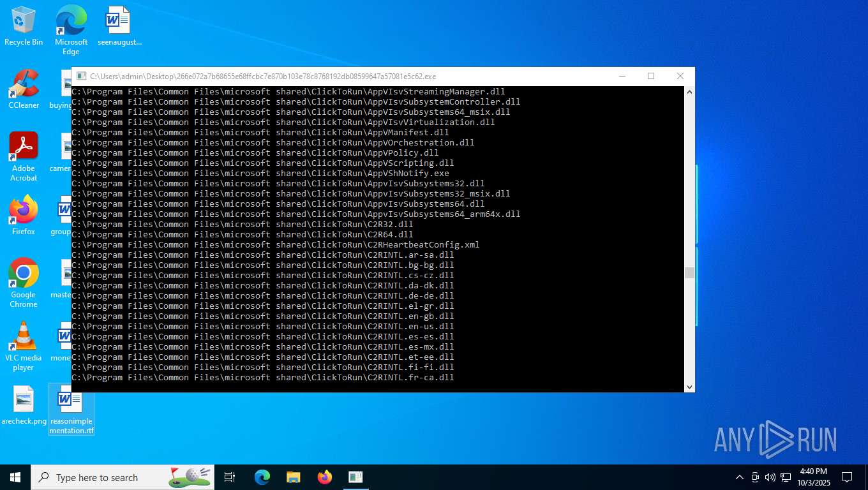Launch VLC media player shortcut
This screenshot has width=868, height=490.
pos(24,346)
